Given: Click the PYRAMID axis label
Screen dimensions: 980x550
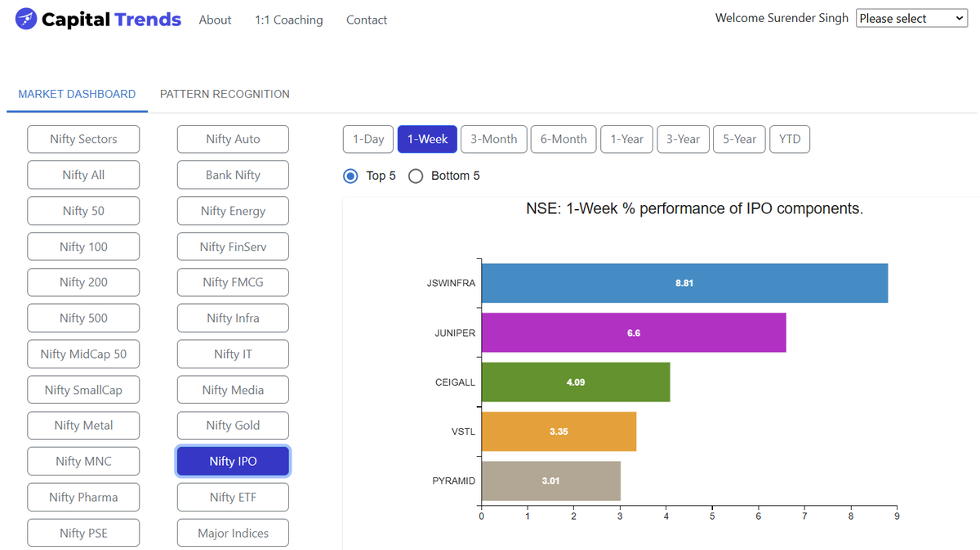Looking at the screenshot, I should pos(454,481).
